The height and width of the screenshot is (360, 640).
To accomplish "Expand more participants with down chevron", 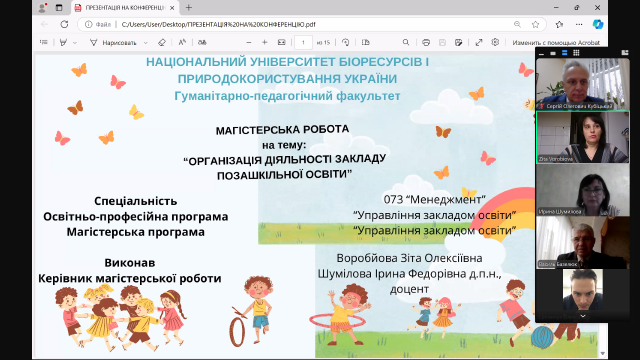I will coord(582,316).
